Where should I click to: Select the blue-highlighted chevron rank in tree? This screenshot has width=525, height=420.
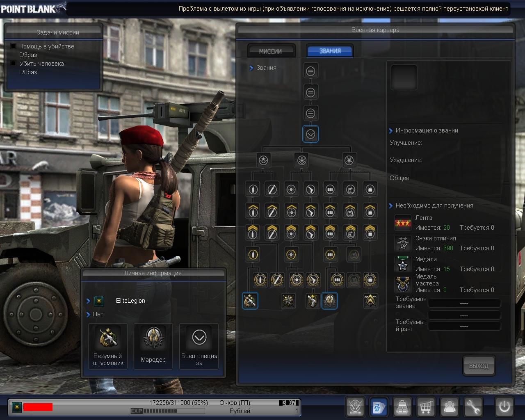(310, 134)
